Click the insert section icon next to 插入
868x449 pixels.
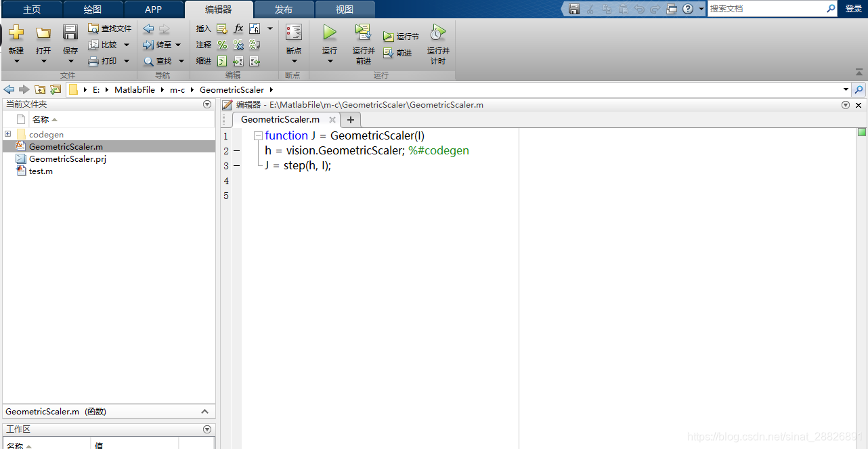click(221, 28)
